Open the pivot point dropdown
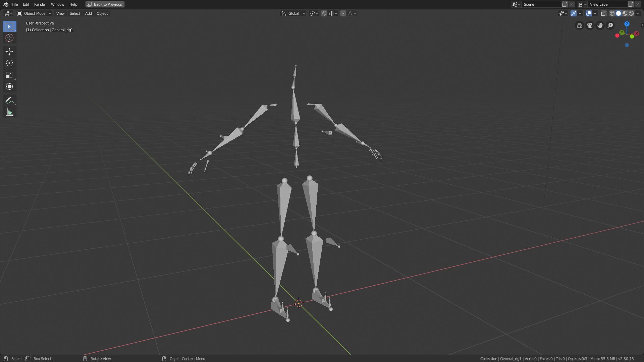 tap(313, 13)
